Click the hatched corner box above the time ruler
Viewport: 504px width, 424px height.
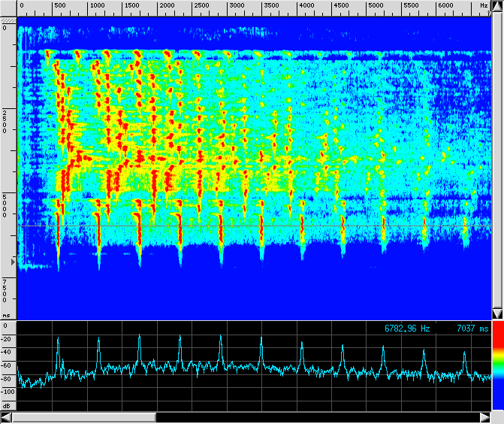(8, 19)
